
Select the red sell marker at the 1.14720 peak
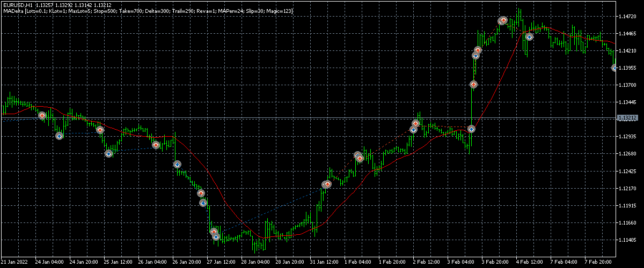[x=503, y=20]
